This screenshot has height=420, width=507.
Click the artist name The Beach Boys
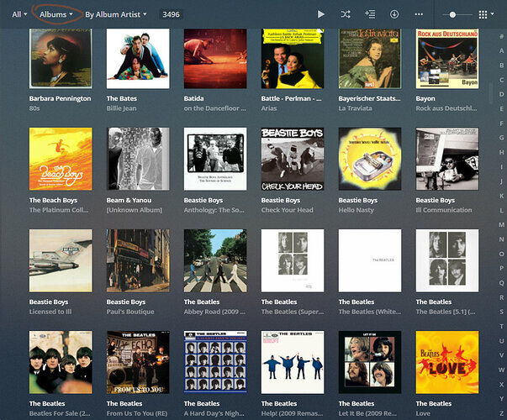click(x=53, y=200)
